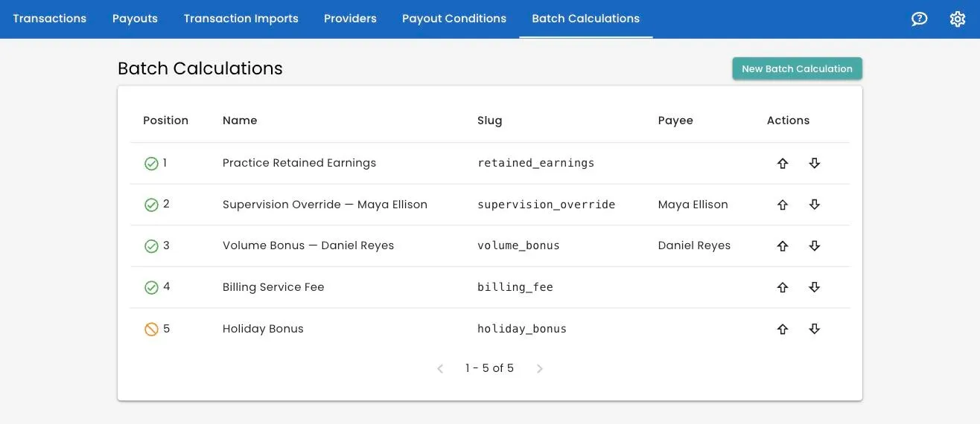Viewport: 980px width, 424px height.
Task: Click green check status for position 1
Action: (x=151, y=164)
